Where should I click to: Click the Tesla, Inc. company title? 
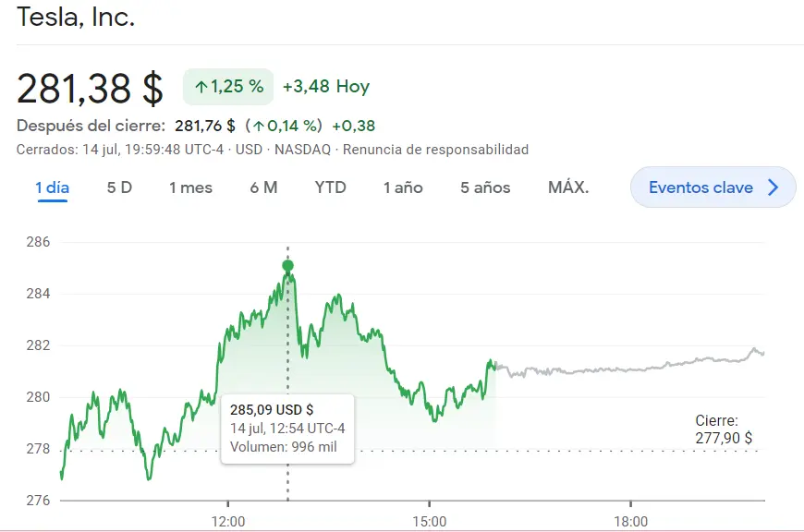click(77, 17)
